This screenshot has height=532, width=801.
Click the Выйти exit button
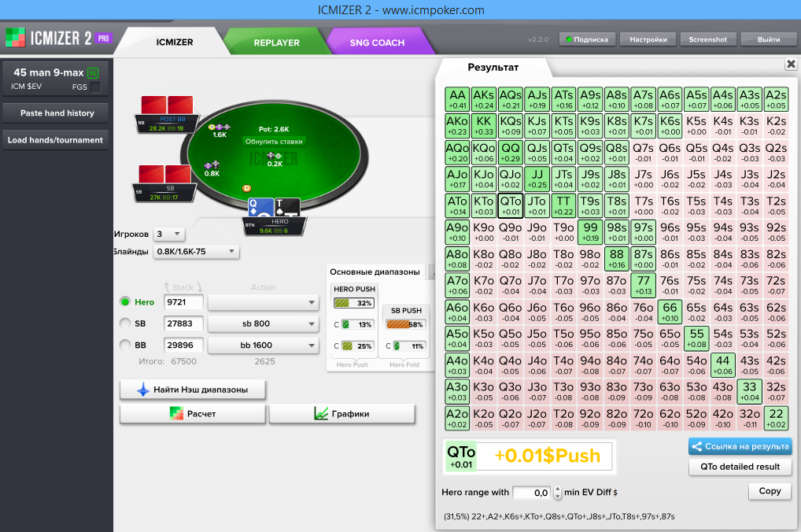(768, 39)
